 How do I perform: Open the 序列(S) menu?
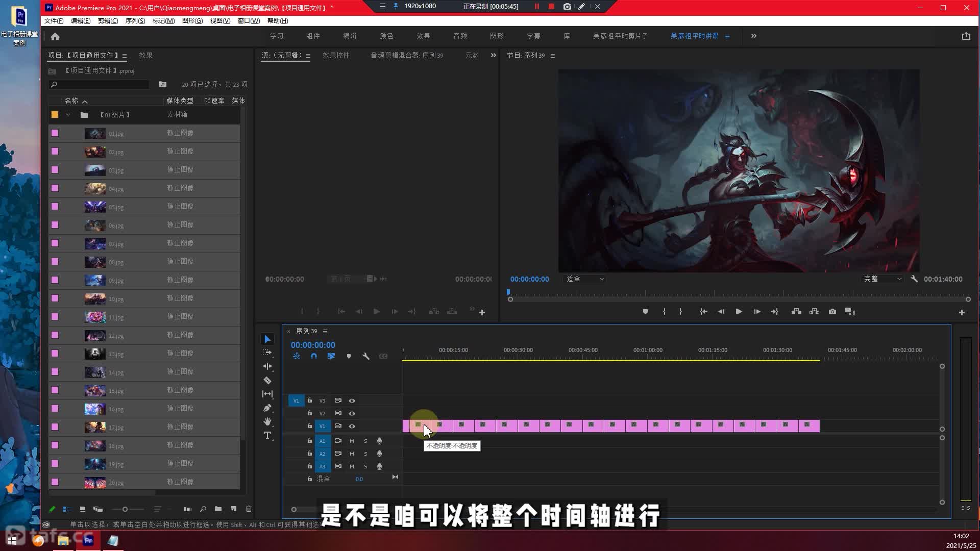135,21
